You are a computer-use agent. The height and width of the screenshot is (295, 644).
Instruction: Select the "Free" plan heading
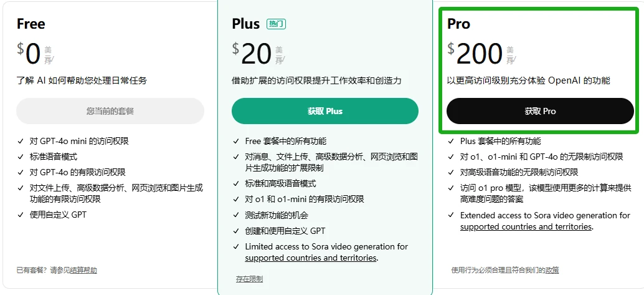[31, 24]
